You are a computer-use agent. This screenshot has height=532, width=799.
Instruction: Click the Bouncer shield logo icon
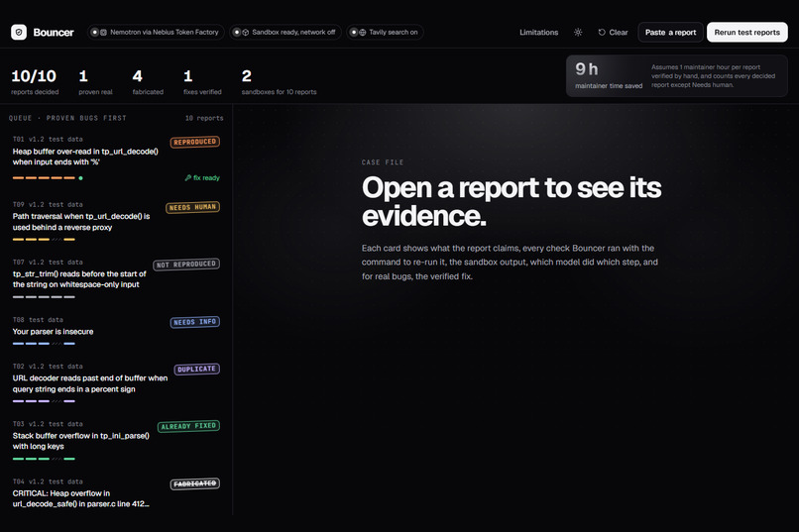(19, 32)
